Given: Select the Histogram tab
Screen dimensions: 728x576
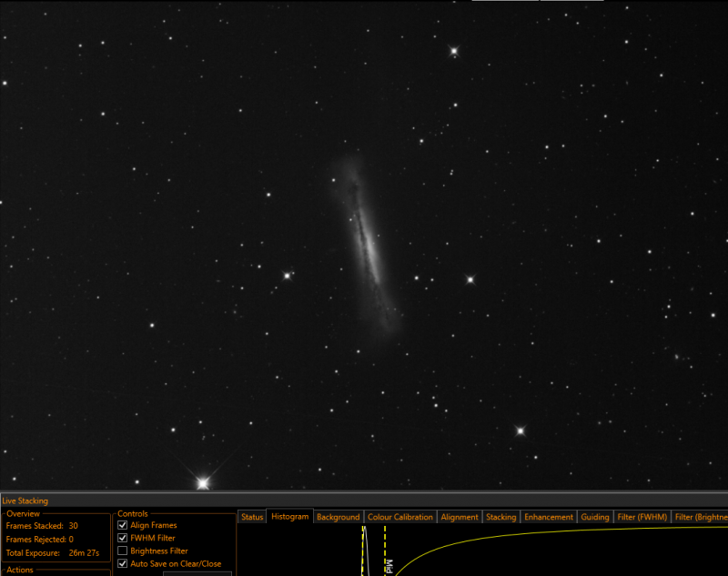Looking at the screenshot, I should [289, 516].
